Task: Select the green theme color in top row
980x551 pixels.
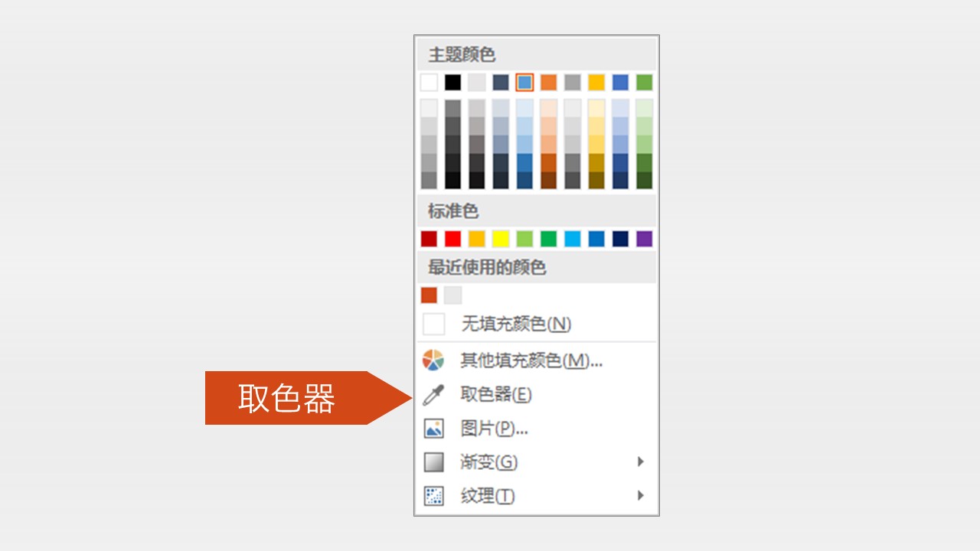Action: (x=644, y=83)
